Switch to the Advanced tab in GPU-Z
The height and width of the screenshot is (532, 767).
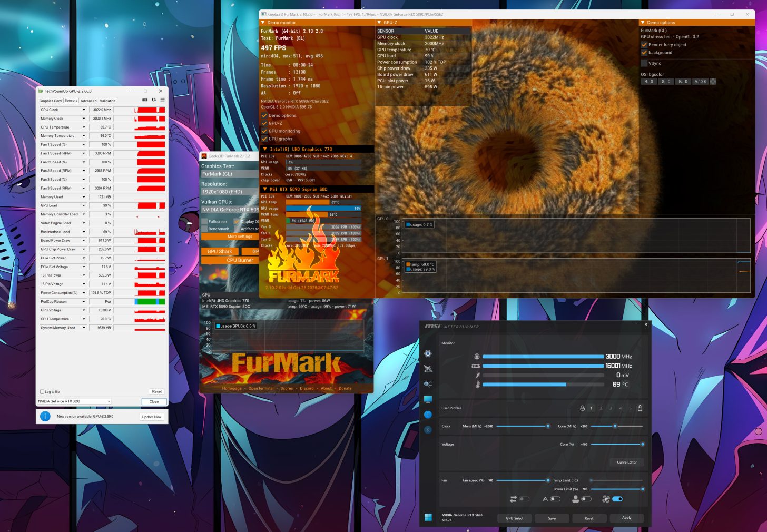(x=88, y=101)
